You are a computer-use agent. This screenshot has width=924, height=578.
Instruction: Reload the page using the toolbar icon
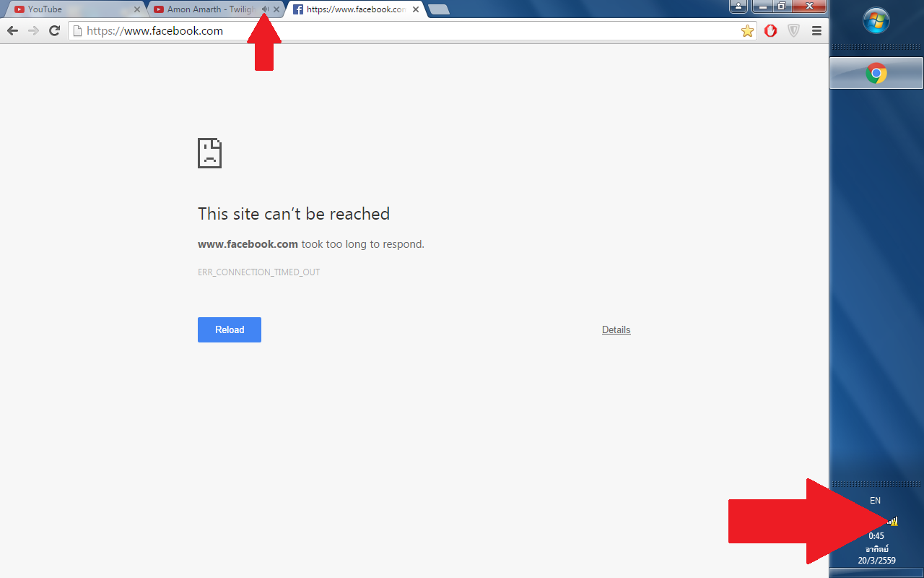point(54,30)
